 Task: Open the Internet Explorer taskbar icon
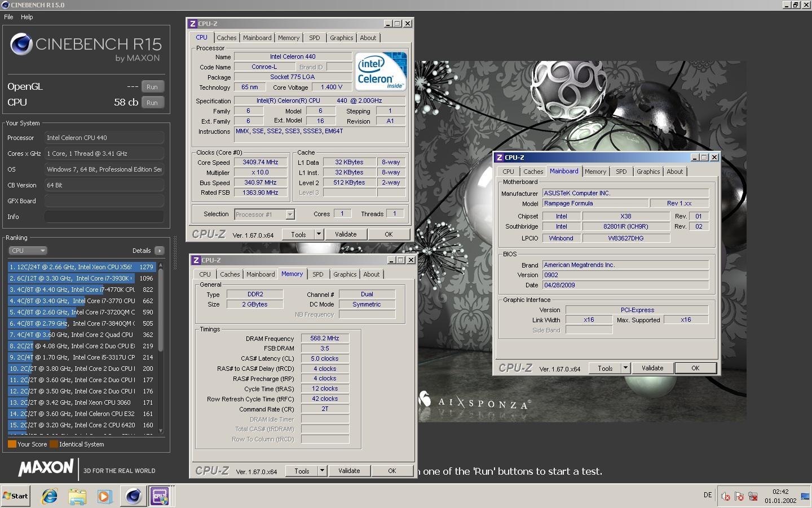(50, 496)
